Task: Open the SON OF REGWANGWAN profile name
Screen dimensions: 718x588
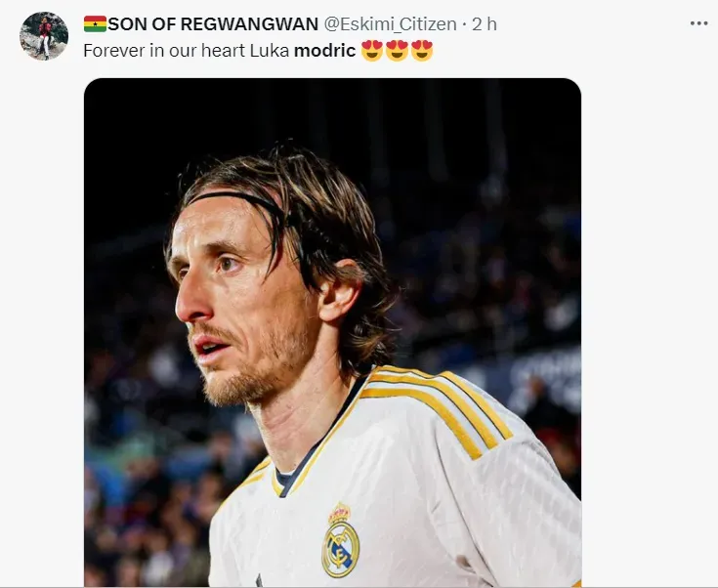Action: [x=213, y=23]
